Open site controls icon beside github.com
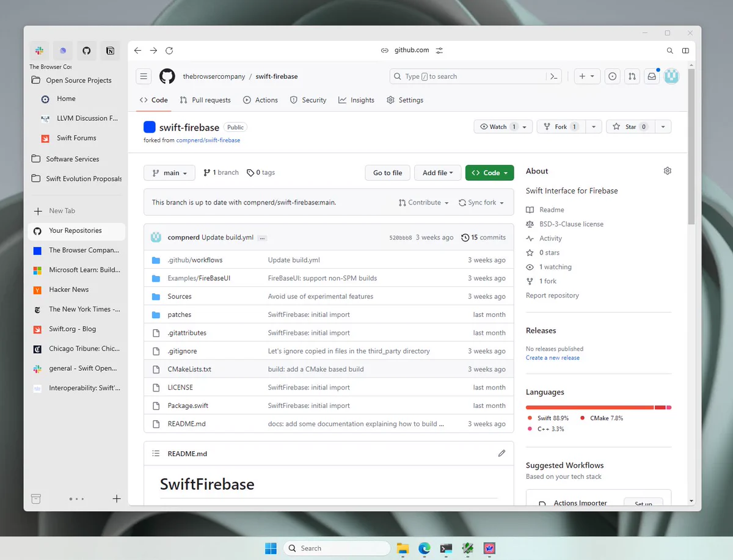Screen dimensions: 733x560 coord(439,50)
